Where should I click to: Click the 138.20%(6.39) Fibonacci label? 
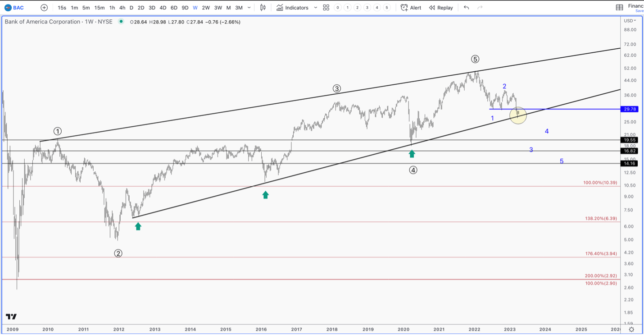tap(601, 218)
